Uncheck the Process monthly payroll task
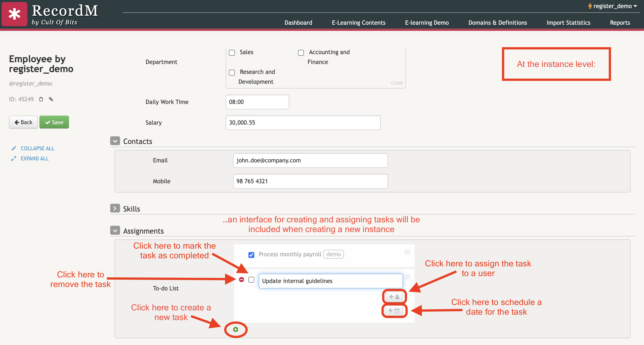This screenshot has height=345, width=644. coord(251,255)
